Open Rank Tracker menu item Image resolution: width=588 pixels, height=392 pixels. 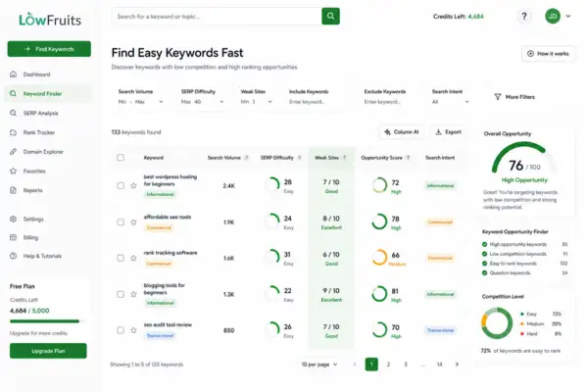[x=49, y=132]
